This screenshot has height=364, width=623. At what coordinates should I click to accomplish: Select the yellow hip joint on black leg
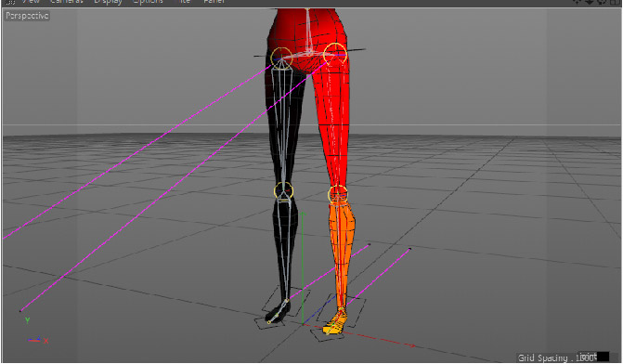[281, 58]
